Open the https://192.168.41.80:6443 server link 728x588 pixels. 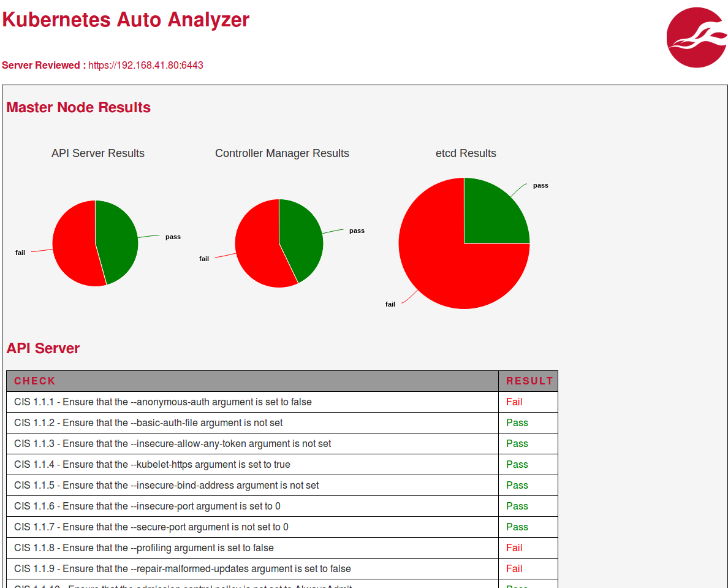[x=146, y=65]
